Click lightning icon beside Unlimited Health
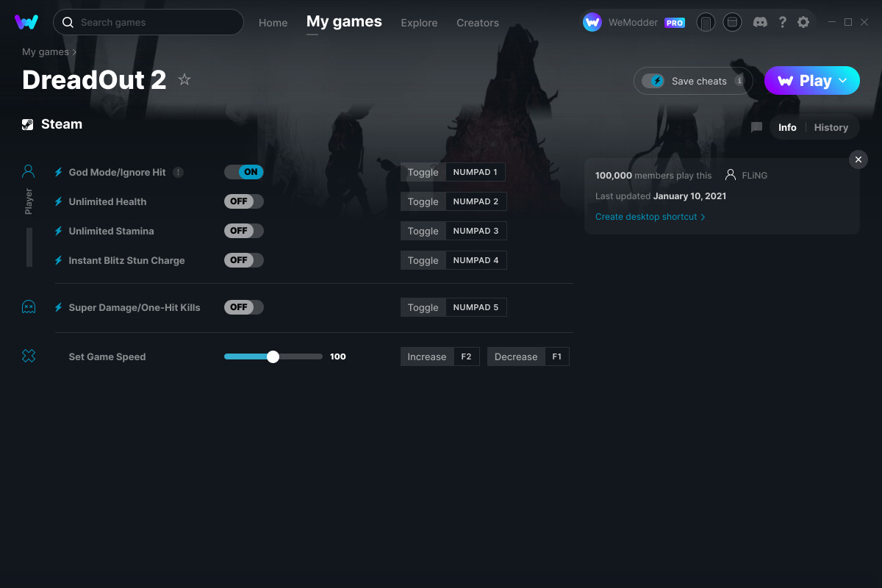 pos(59,201)
